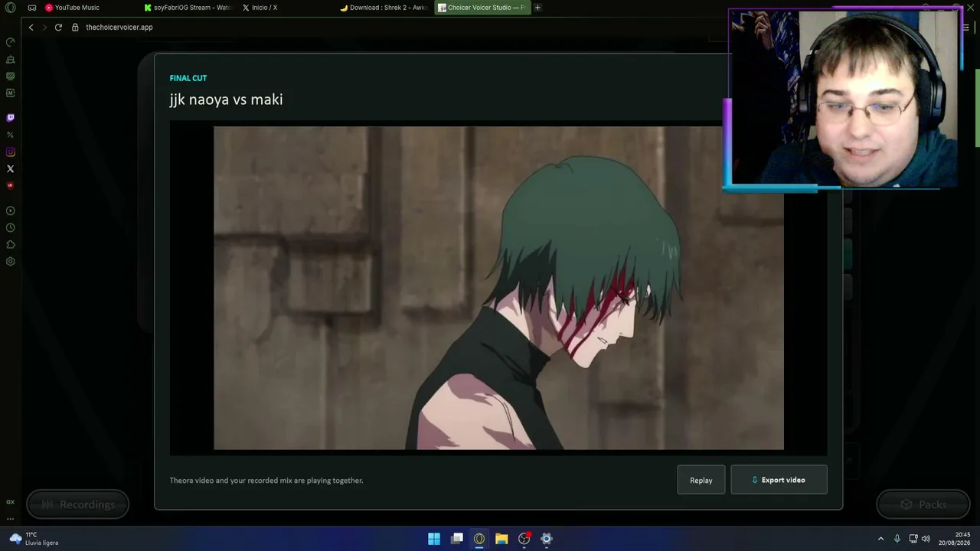Switch to the soyFabriOG Stream tab

point(188,8)
